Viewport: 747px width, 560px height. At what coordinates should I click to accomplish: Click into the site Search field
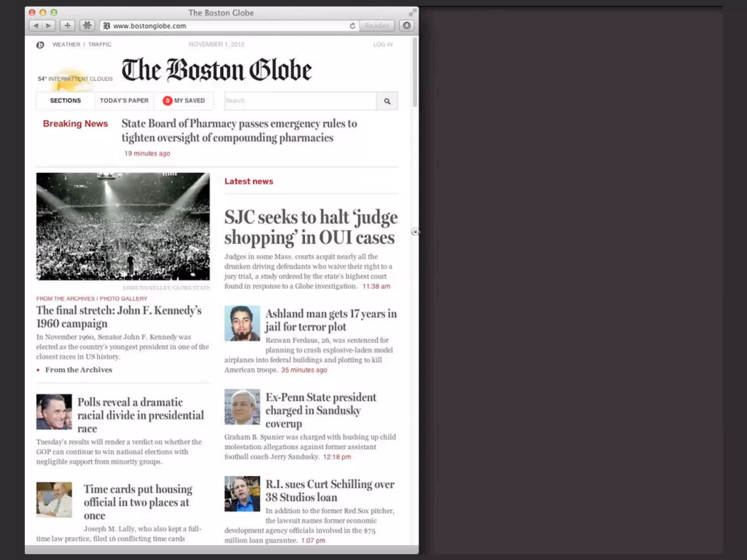pyautogui.click(x=300, y=101)
